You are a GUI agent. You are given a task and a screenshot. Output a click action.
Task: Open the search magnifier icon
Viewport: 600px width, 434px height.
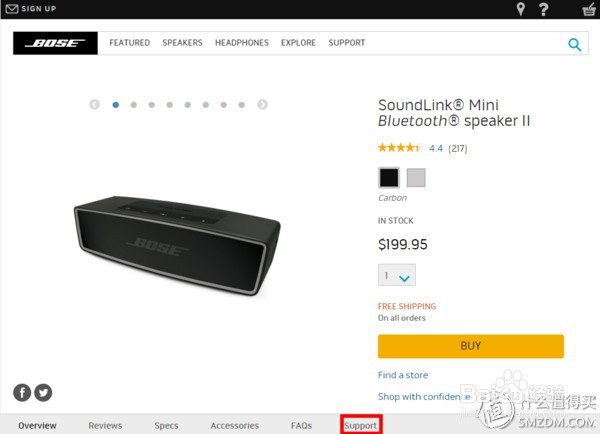(574, 44)
